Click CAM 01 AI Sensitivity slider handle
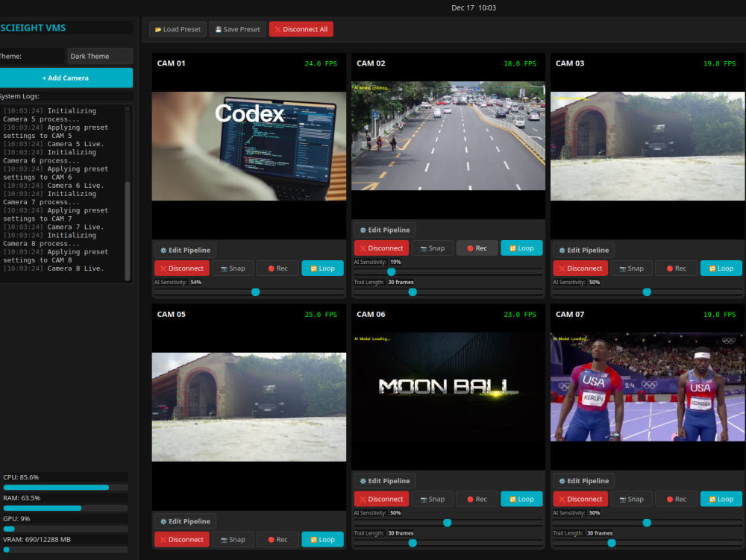This screenshot has height=560, width=746. click(255, 292)
